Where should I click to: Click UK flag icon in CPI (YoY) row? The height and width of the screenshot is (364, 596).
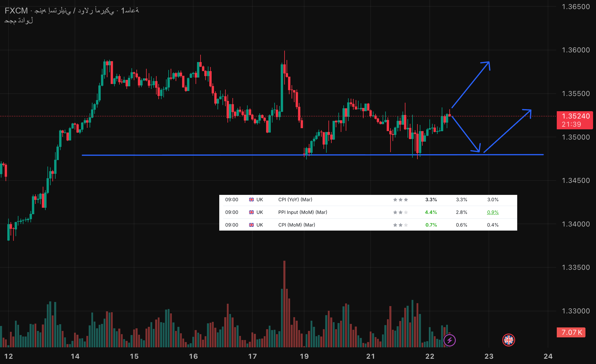click(251, 200)
